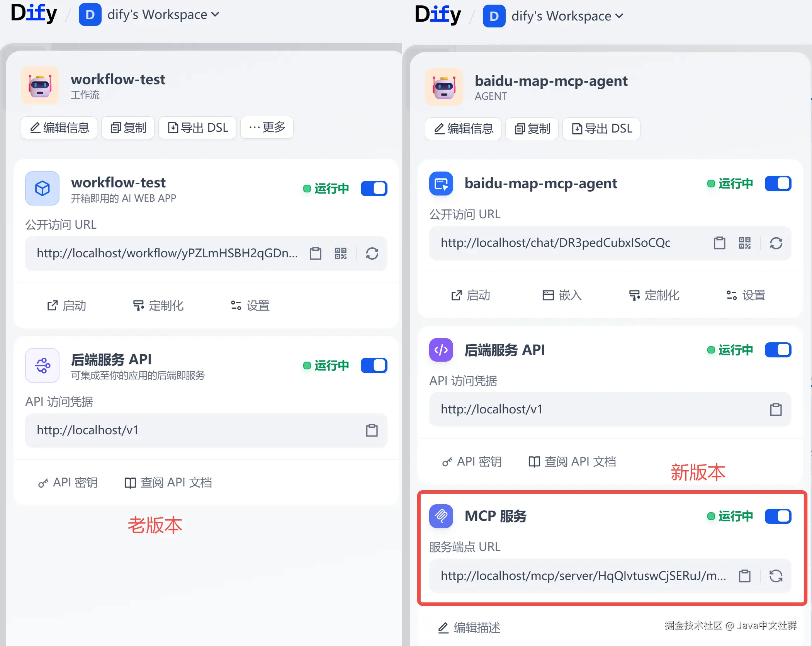
Task: Copy baidu-map-mcp-agent backend API address
Action: (x=776, y=410)
